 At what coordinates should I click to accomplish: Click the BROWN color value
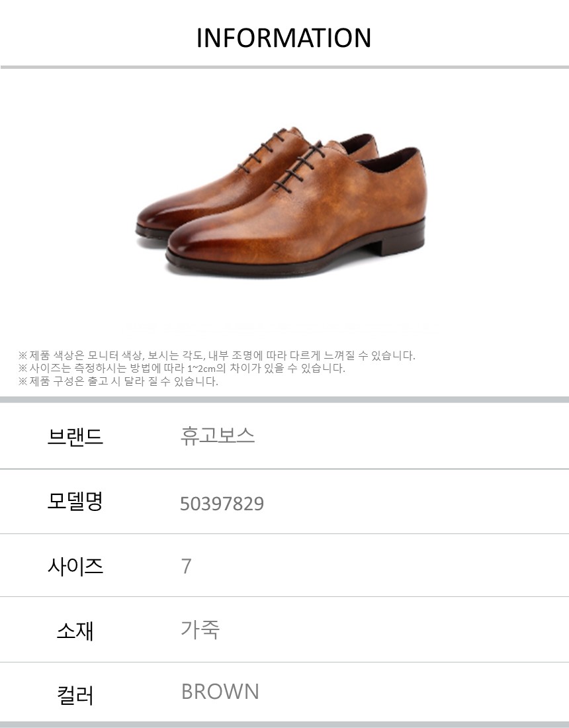coord(220,692)
